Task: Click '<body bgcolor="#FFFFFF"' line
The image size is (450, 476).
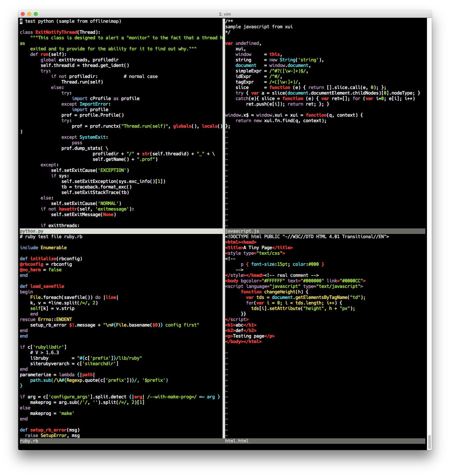Action: (x=295, y=281)
